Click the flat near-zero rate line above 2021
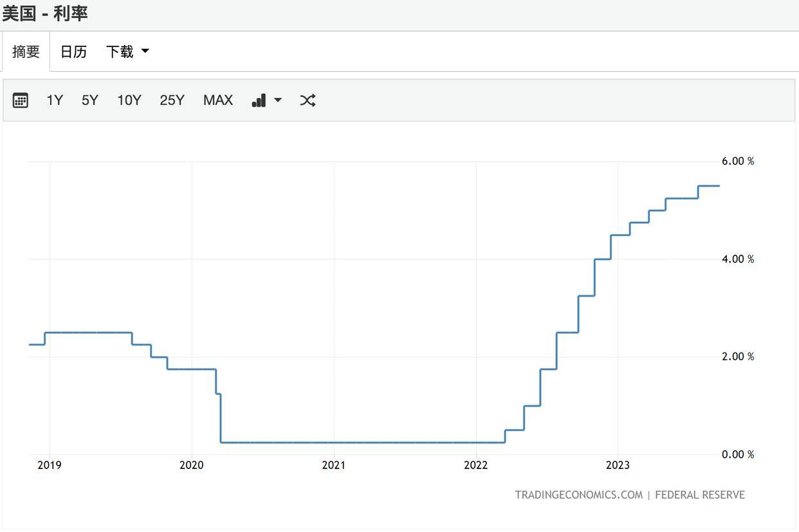 pyautogui.click(x=334, y=442)
